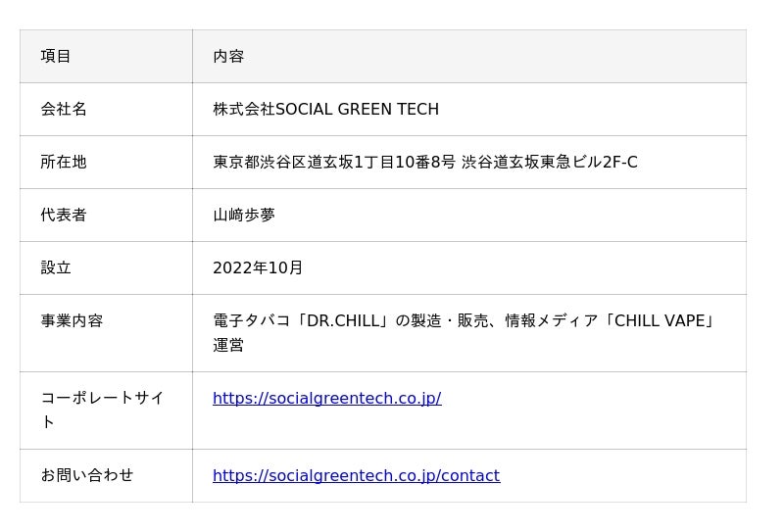Click the 渋谷道玄坂東急ビル2F-C building name text
The width and height of the screenshot is (784, 532).
pyautogui.click(x=550, y=162)
